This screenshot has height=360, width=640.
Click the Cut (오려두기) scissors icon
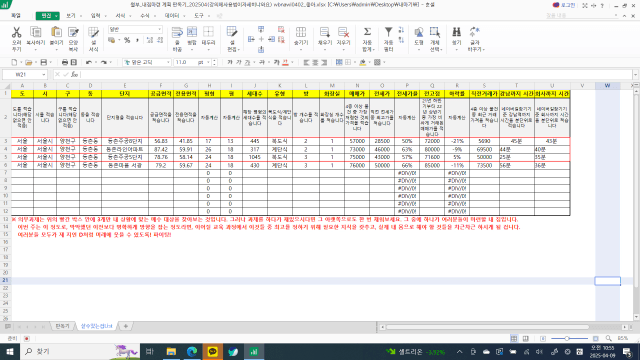click(16, 33)
